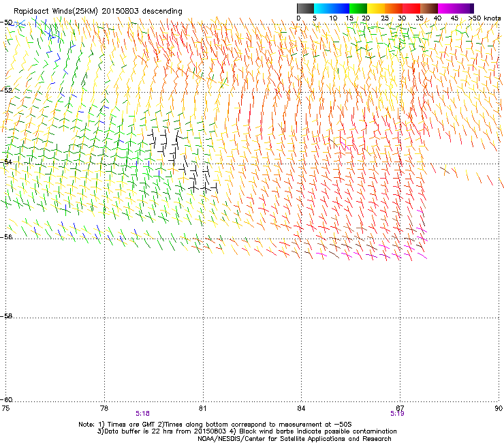
Task: Click the 81 longitude axis label
Action: [x=202, y=408]
